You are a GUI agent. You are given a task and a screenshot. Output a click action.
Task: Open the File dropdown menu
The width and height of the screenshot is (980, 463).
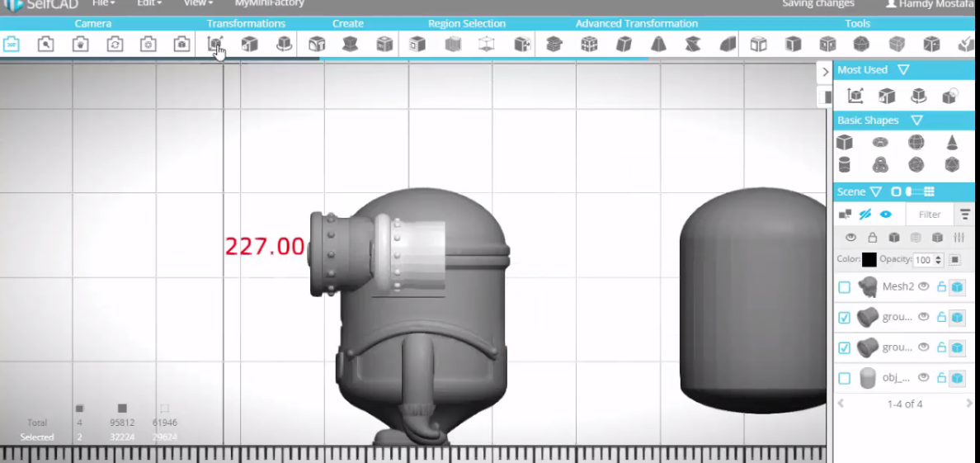click(x=104, y=3)
